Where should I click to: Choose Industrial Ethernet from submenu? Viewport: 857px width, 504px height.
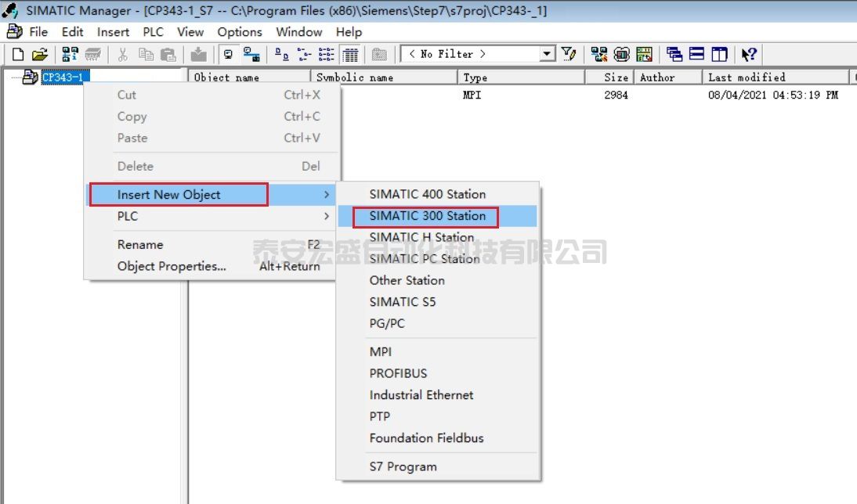[421, 395]
